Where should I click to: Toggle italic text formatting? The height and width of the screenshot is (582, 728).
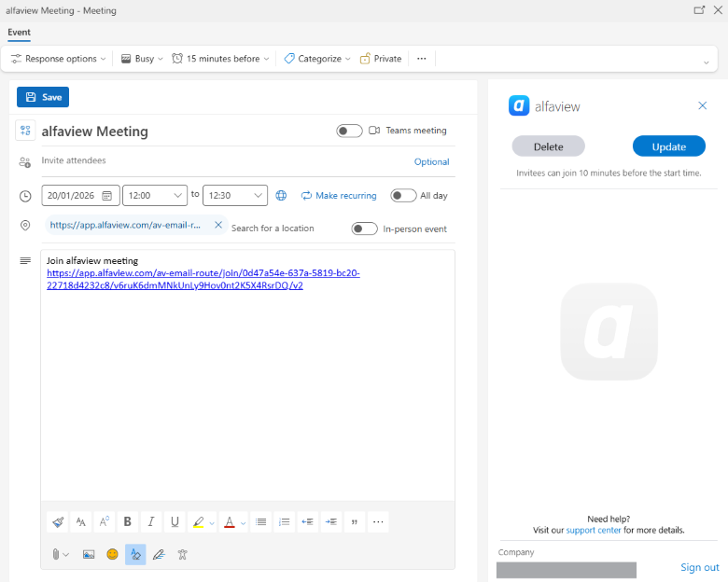click(x=150, y=522)
